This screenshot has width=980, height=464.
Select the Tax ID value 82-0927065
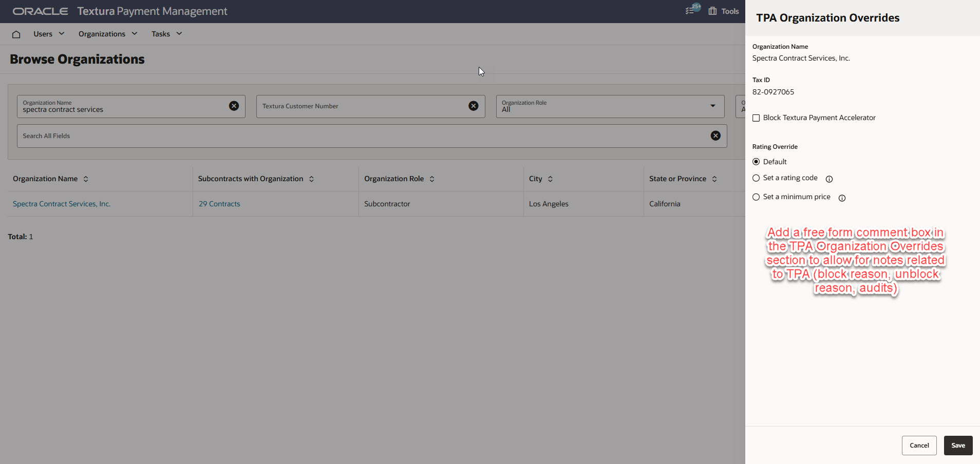[x=773, y=92]
